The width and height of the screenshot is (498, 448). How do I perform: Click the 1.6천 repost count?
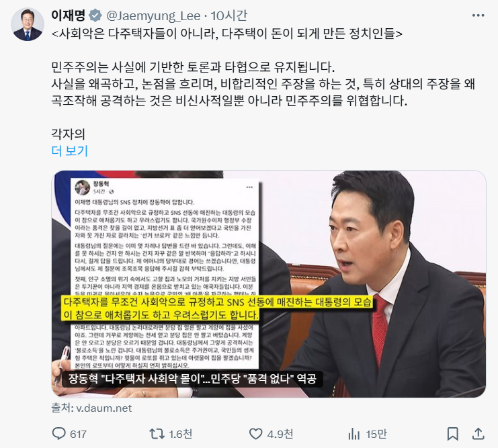(x=180, y=434)
